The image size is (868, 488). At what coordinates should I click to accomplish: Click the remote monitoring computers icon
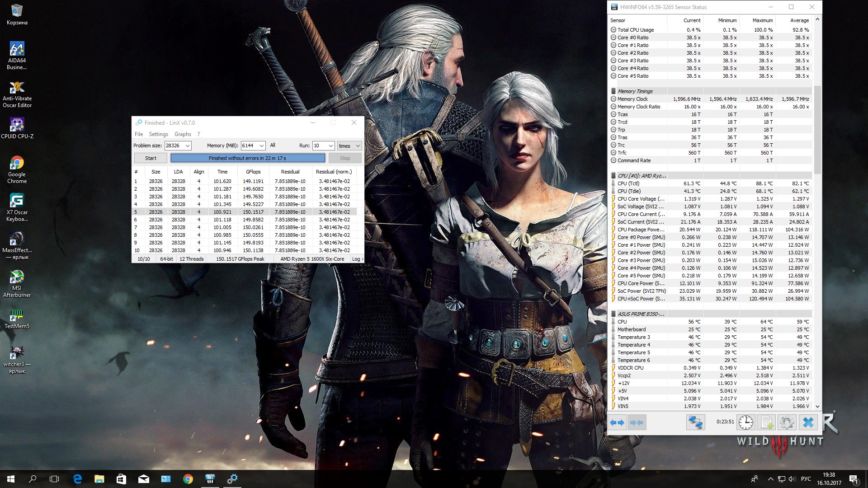coord(695,422)
